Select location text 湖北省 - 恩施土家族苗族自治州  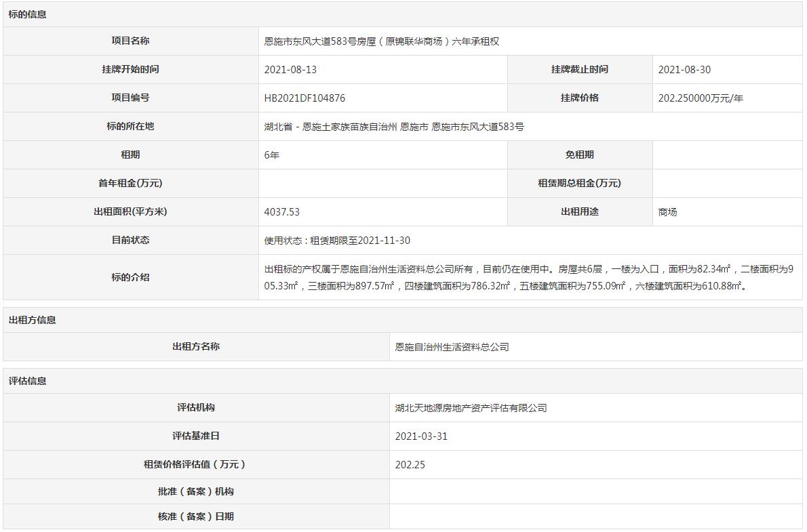point(330,127)
